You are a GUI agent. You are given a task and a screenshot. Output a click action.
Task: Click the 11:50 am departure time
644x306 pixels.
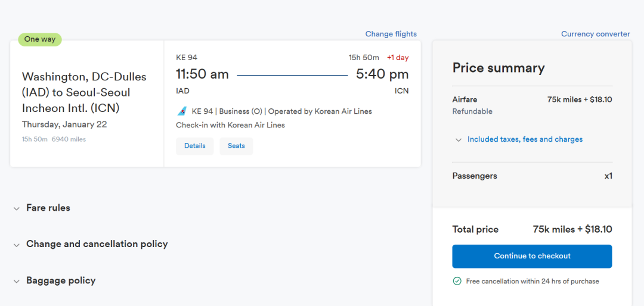point(202,74)
